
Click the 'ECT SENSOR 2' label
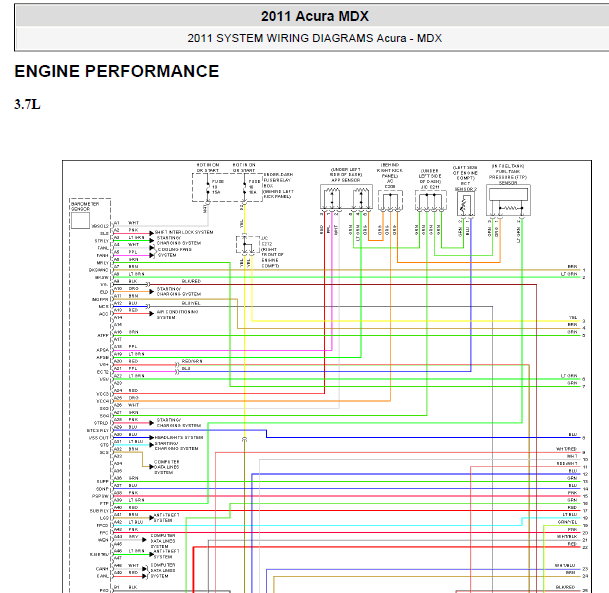[x=466, y=186]
